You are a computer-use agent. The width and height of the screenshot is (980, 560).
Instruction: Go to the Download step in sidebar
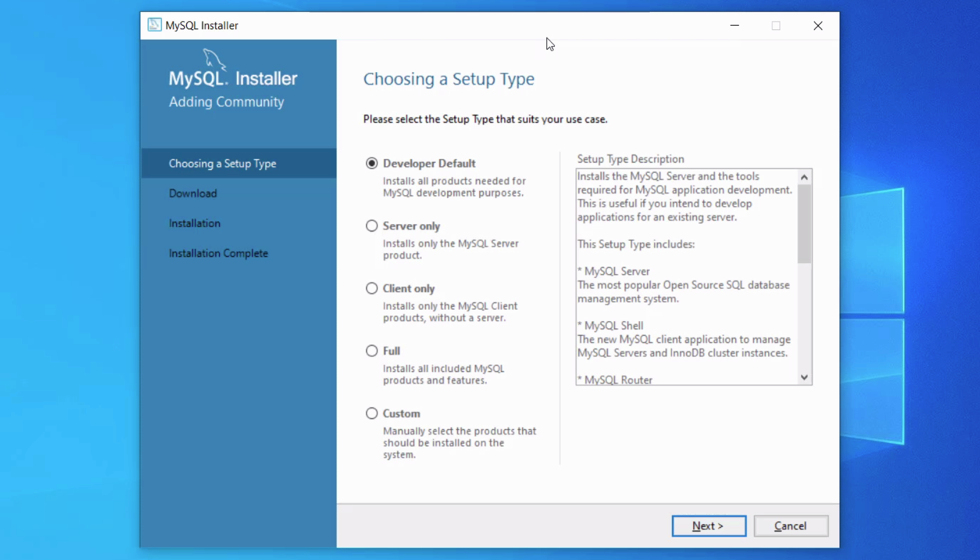[193, 194]
